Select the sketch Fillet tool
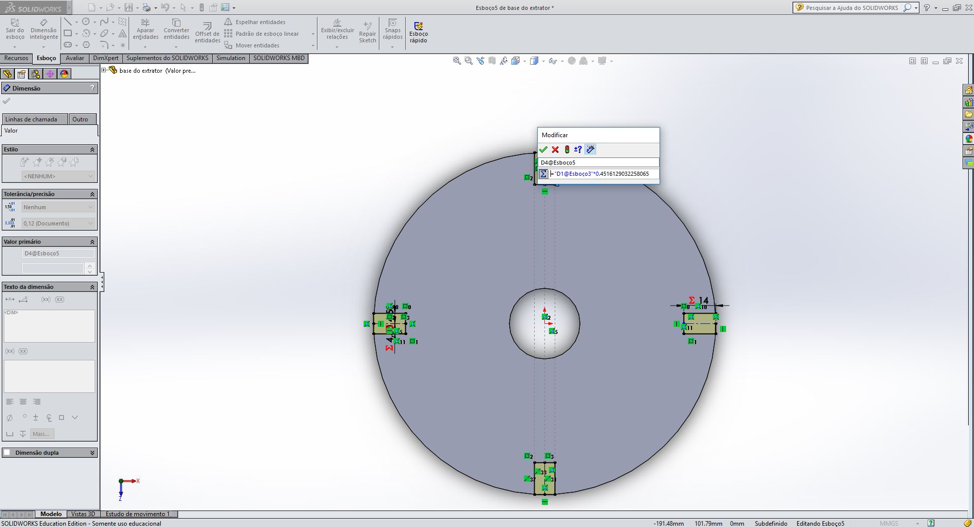Screen dimensions: 974x527 pos(104,45)
